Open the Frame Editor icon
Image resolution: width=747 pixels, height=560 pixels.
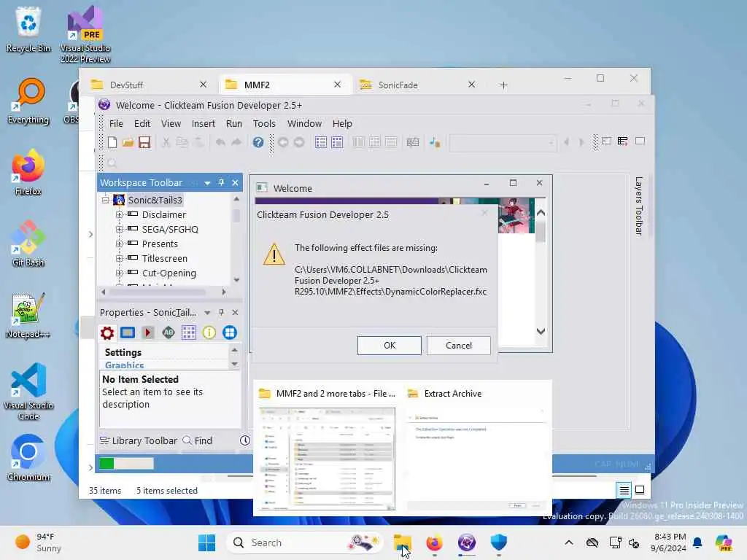(337, 142)
